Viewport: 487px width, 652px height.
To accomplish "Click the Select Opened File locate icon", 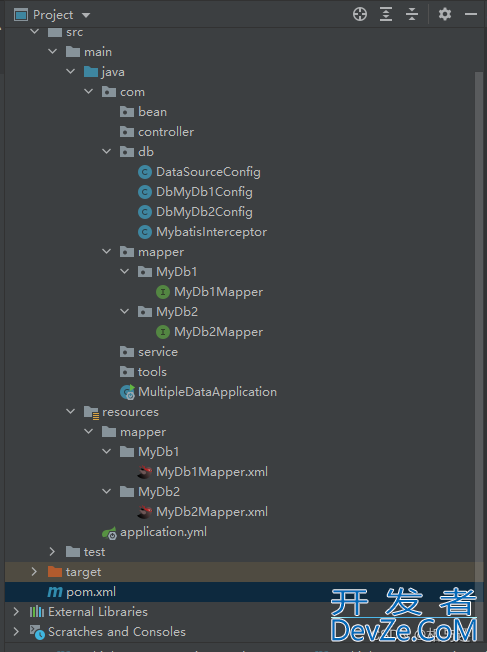I will tap(360, 14).
